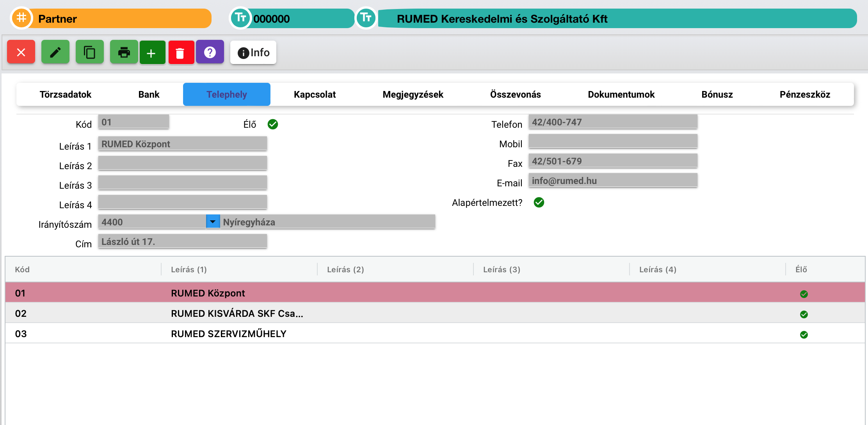The width and height of the screenshot is (868, 425).
Task: Open the Pénzeszköz tab
Action: [805, 95]
